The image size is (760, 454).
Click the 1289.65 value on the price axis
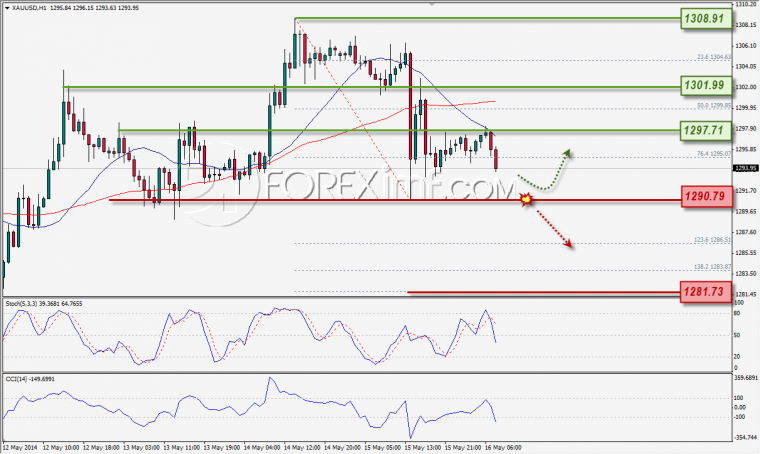(x=745, y=212)
